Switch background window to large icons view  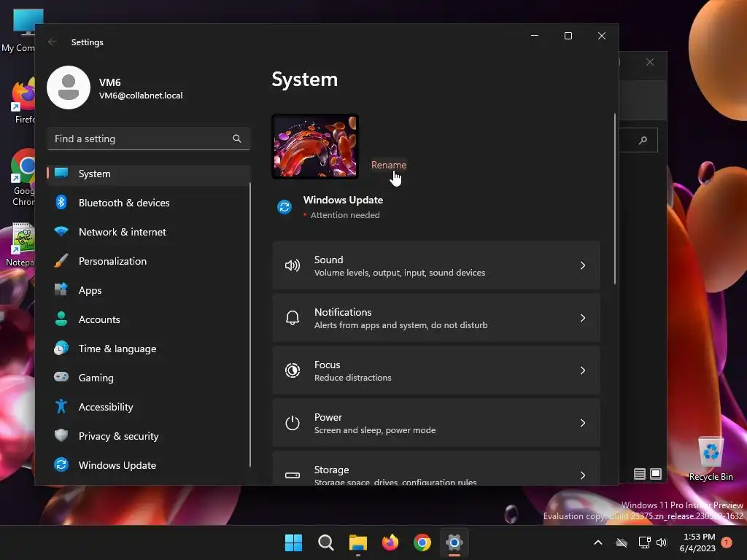point(656,474)
